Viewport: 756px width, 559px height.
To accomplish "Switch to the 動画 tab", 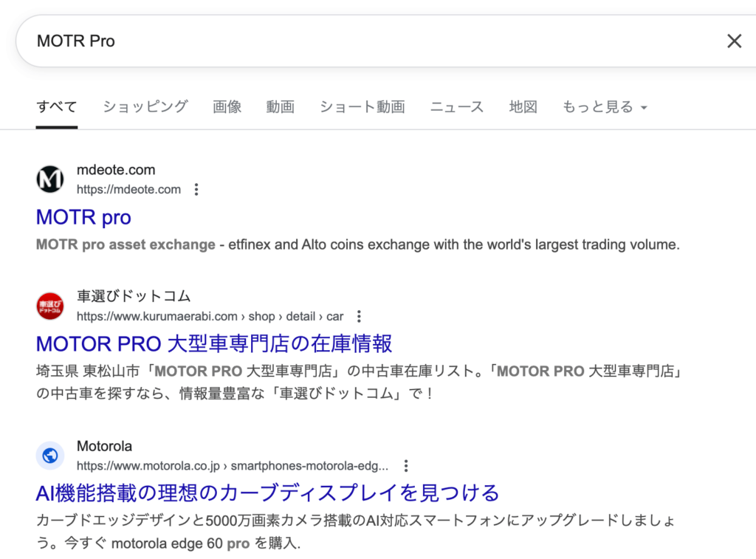I will [280, 106].
